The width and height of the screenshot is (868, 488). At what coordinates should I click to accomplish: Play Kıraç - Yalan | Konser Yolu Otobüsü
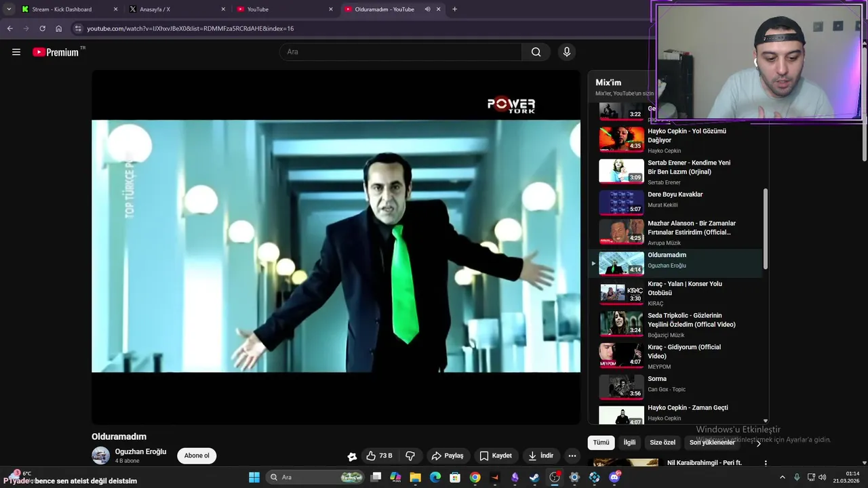pyautogui.click(x=675, y=293)
